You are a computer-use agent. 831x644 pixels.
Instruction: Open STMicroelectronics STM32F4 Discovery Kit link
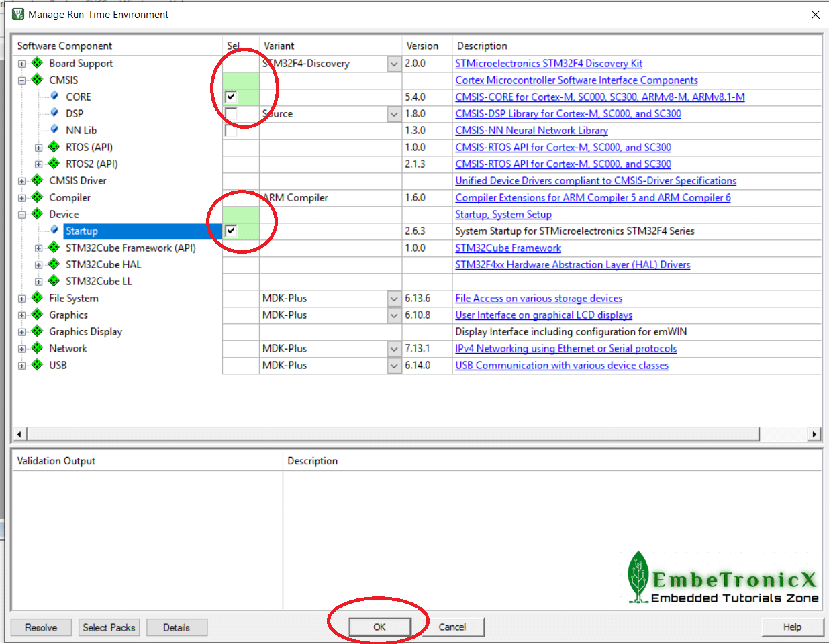(548, 63)
